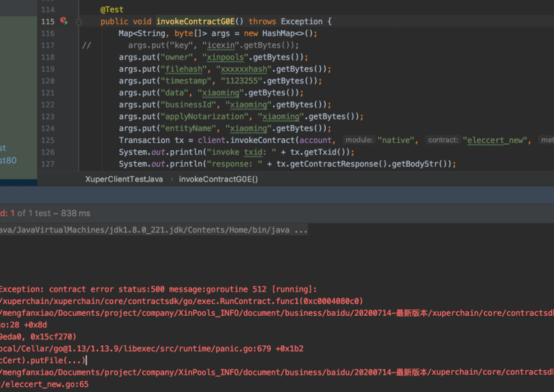
Task: Click the "xxxxxxhash" string literal
Action: (244, 69)
